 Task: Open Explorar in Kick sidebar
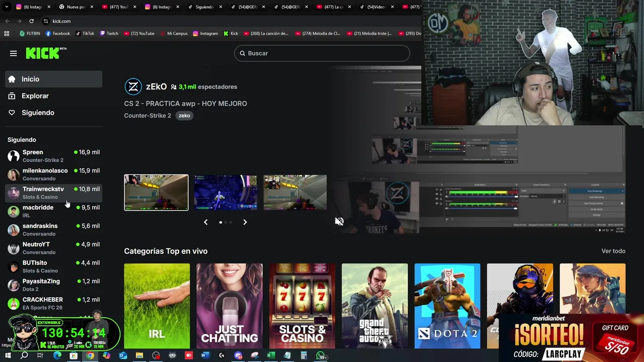(x=54, y=96)
